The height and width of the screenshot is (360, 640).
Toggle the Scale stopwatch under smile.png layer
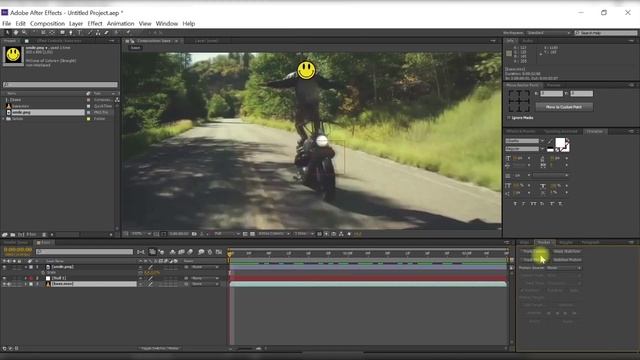[x=42, y=272]
